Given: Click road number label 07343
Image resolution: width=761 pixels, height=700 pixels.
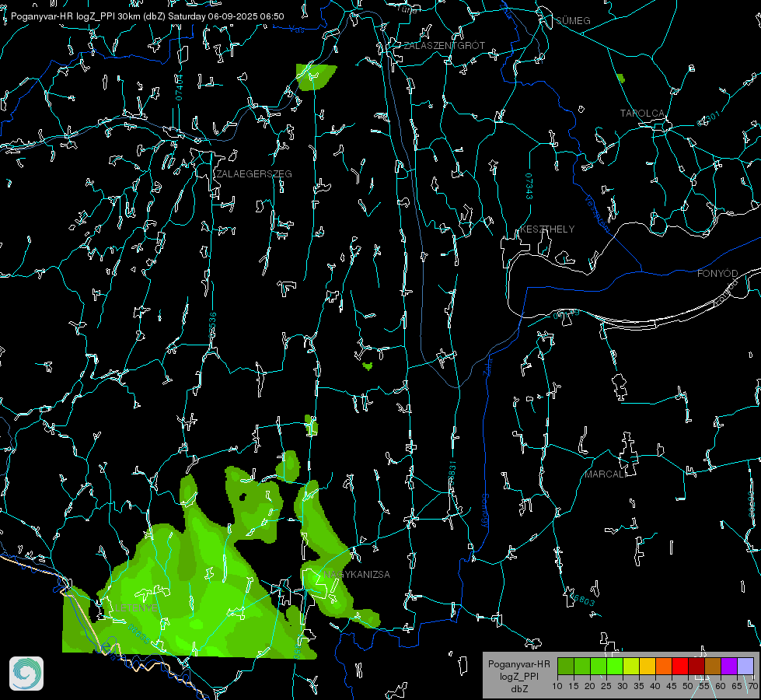Looking at the screenshot, I should (529, 187).
